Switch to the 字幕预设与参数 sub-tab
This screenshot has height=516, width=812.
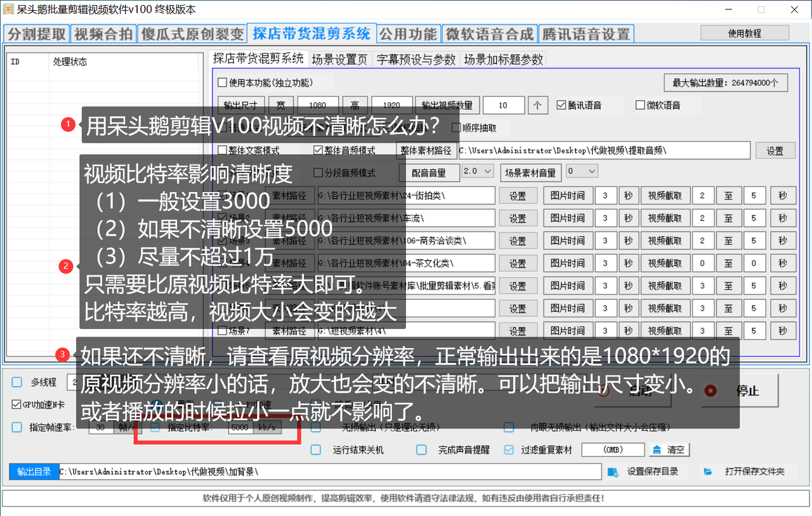click(x=416, y=60)
